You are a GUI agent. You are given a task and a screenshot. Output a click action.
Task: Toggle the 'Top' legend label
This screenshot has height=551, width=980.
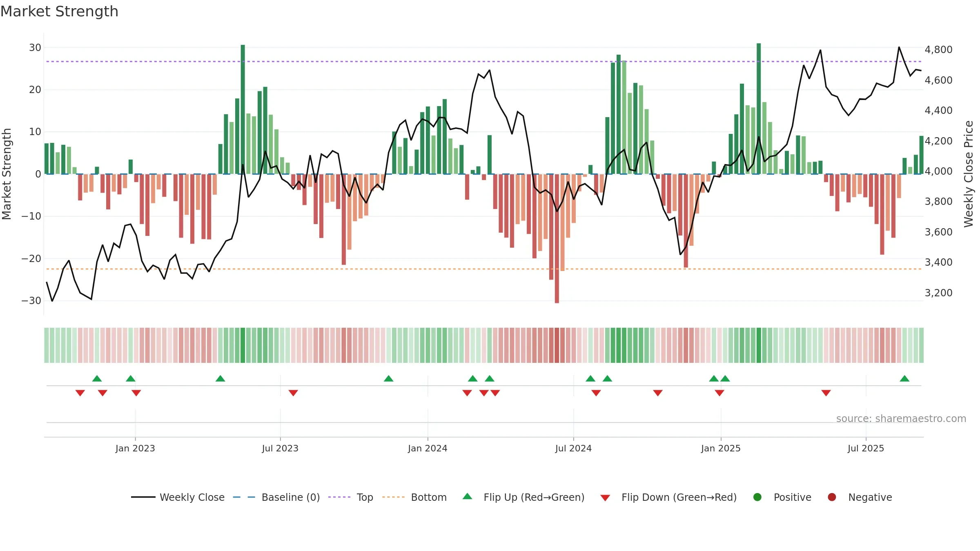coord(365,497)
